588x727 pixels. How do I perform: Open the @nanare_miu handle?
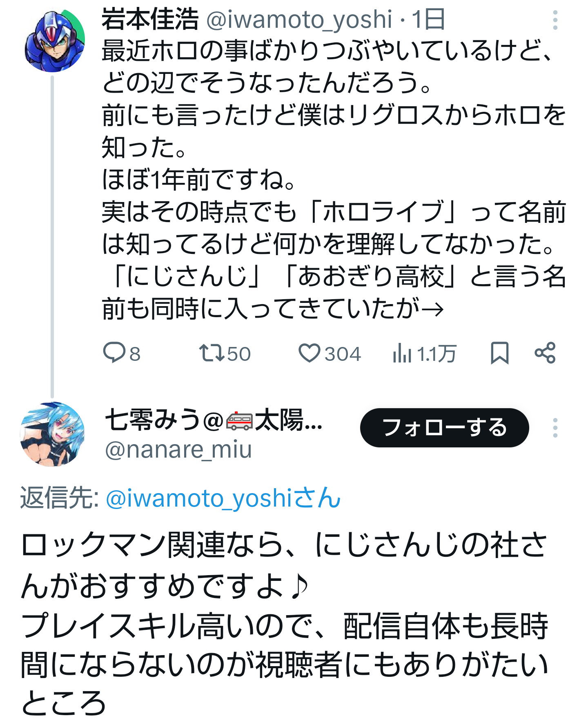pos(178,450)
